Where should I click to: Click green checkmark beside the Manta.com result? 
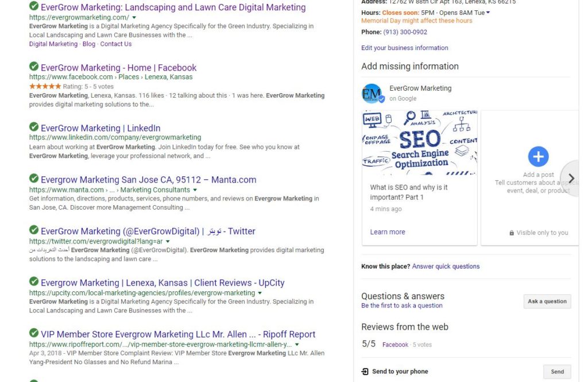click(x=34, y=178)
